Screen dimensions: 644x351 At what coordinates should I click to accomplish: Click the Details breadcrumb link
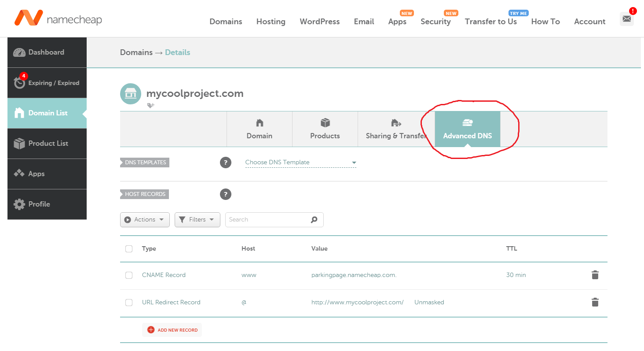[178, 52]
